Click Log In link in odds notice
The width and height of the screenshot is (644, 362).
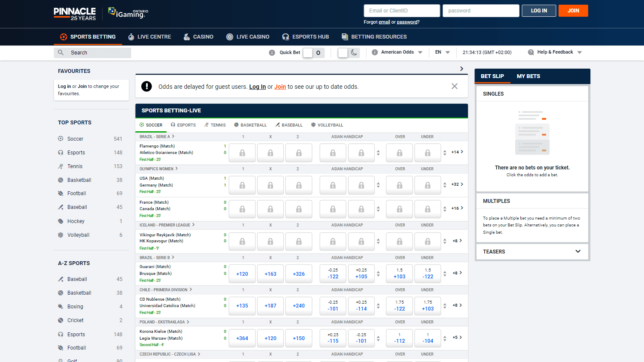pyautogui.click(x=258, y=87)
